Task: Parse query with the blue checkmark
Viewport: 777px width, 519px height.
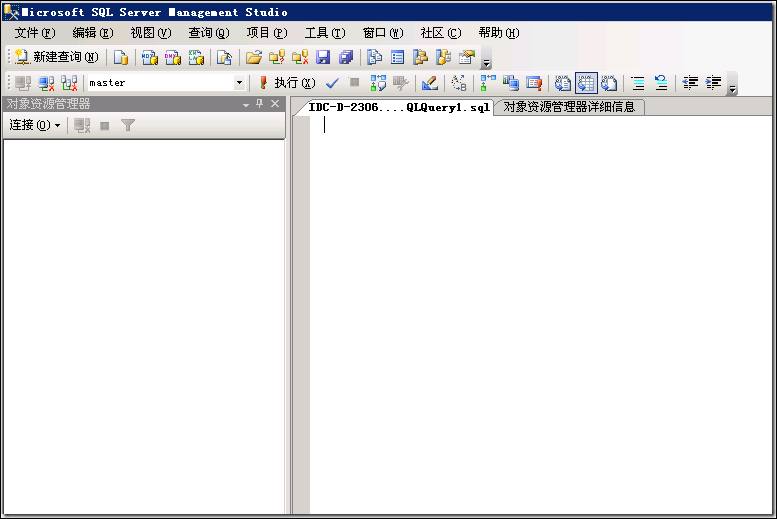Action: click(332, 83)
